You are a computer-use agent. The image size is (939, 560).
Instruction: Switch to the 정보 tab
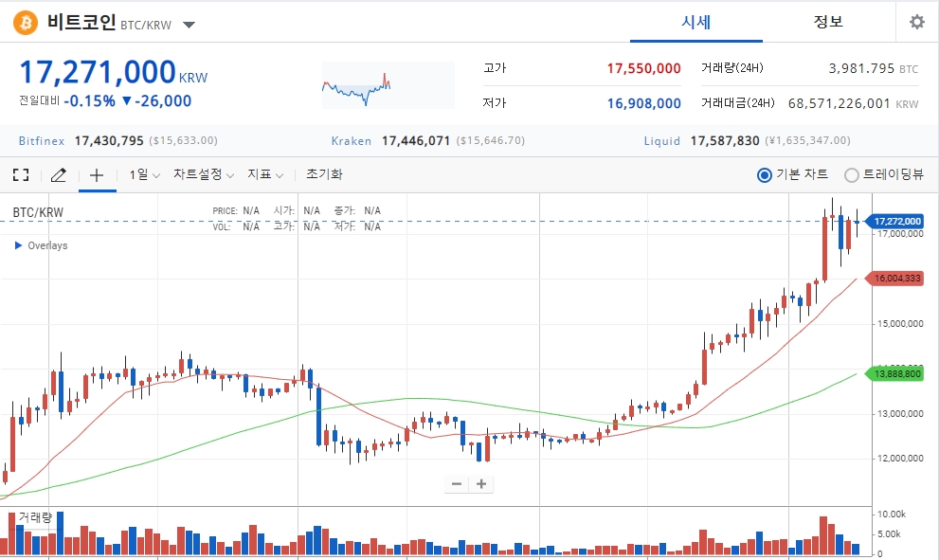tap(828, 22)
